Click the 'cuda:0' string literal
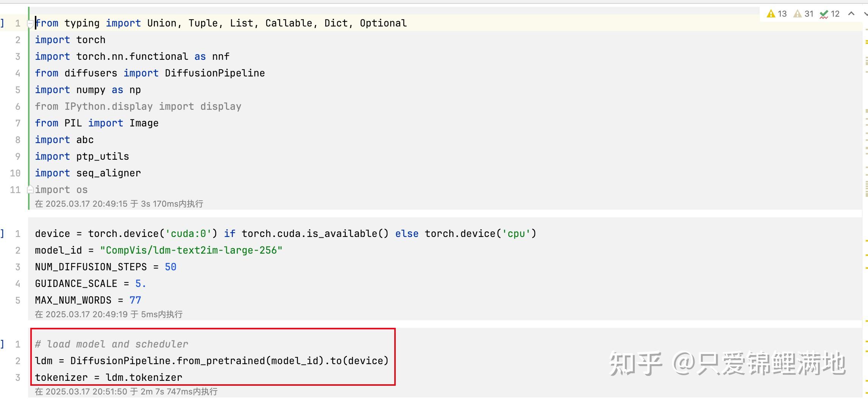Screen dimensions: 868x399 (188, 234)
